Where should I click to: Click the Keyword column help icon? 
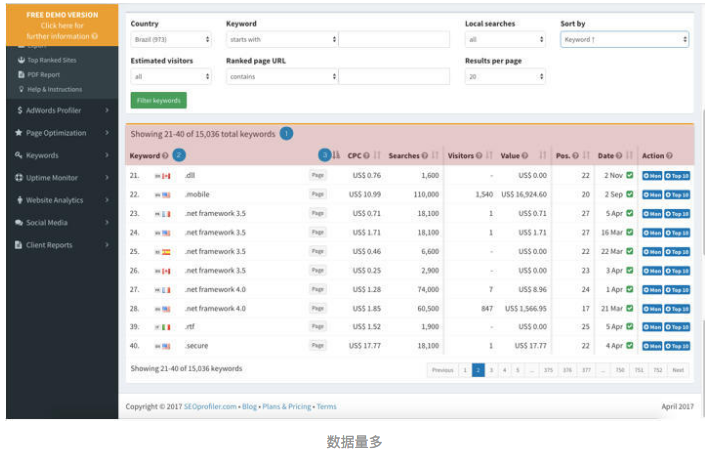165,156
